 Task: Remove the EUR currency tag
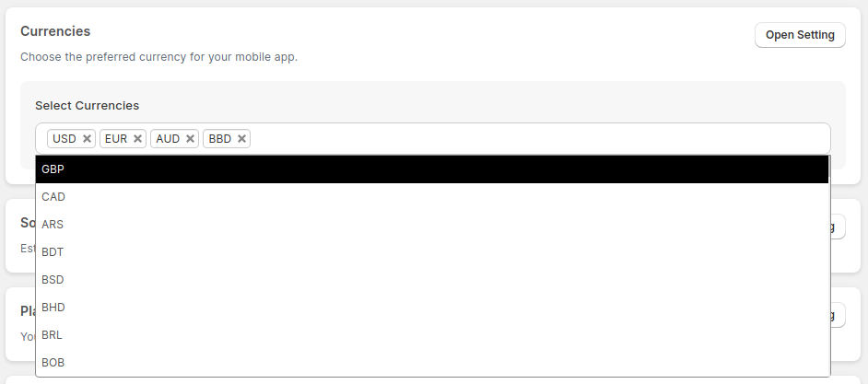point(138,139)
